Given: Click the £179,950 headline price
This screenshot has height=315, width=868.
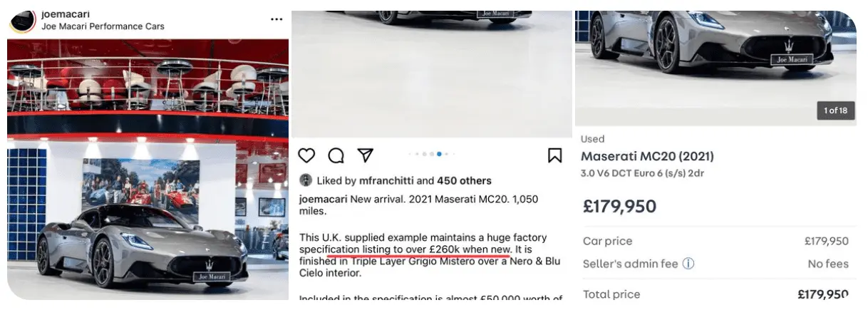Looking at the screenshot, I should coord(619,207).
